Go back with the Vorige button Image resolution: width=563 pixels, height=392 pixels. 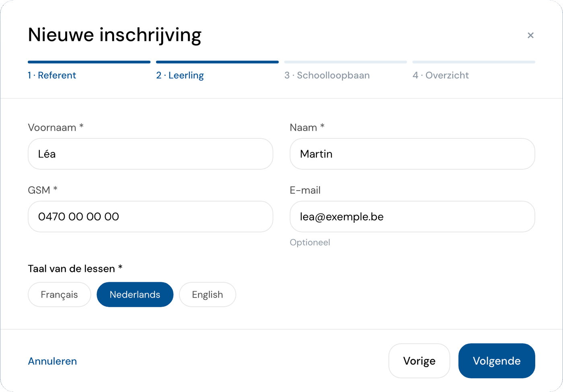coord(419,361)
